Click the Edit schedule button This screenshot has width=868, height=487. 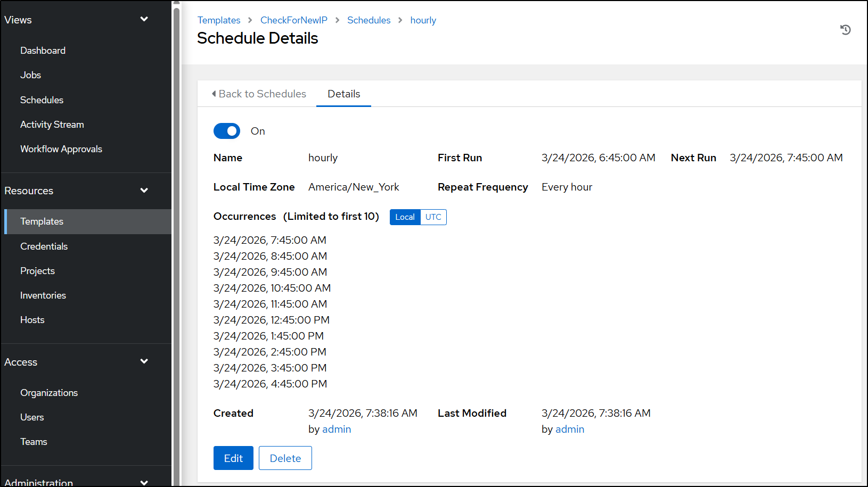pos(233,458)
